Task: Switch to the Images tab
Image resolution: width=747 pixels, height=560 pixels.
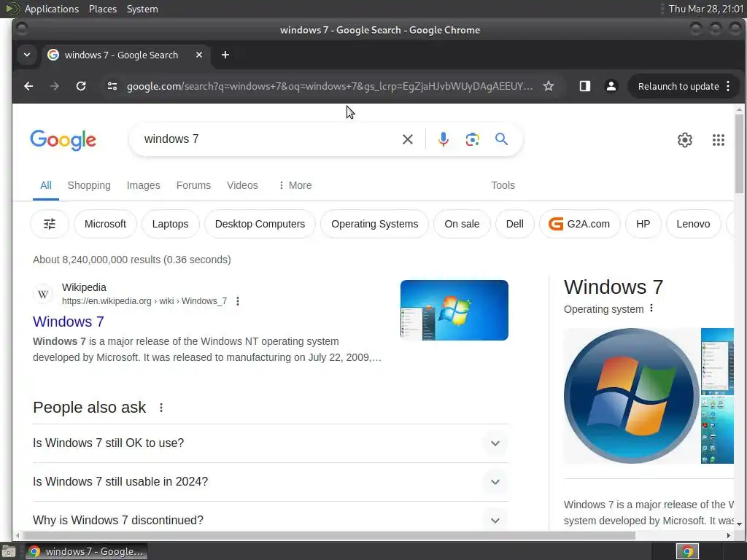Action: [x=144, y=185]
